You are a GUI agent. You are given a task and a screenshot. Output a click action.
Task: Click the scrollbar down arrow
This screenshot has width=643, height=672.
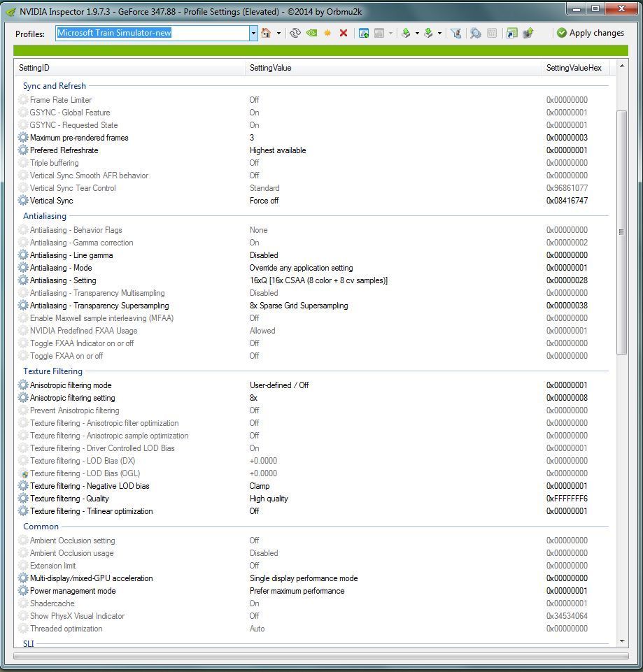(x=622, y=641)
